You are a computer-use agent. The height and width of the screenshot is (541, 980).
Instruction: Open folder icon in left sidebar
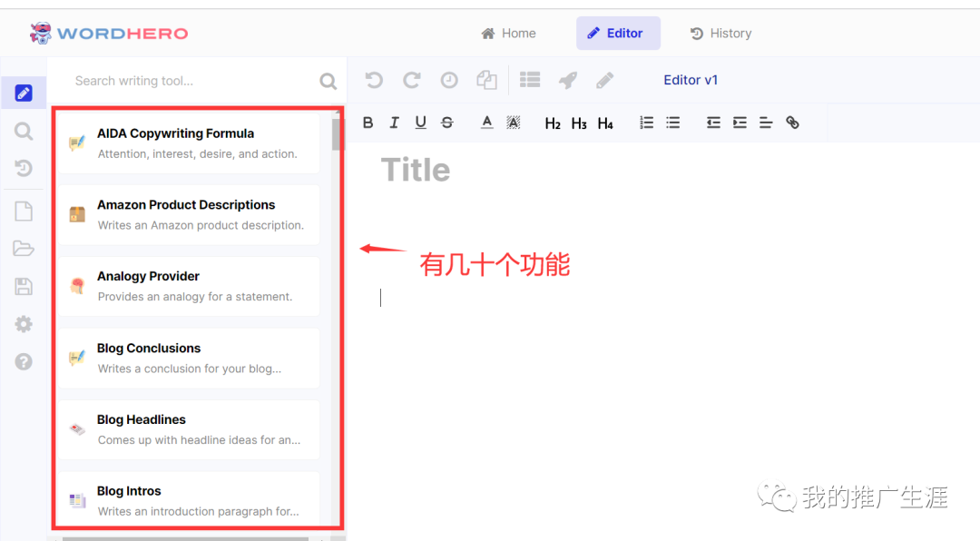point(23,249)
